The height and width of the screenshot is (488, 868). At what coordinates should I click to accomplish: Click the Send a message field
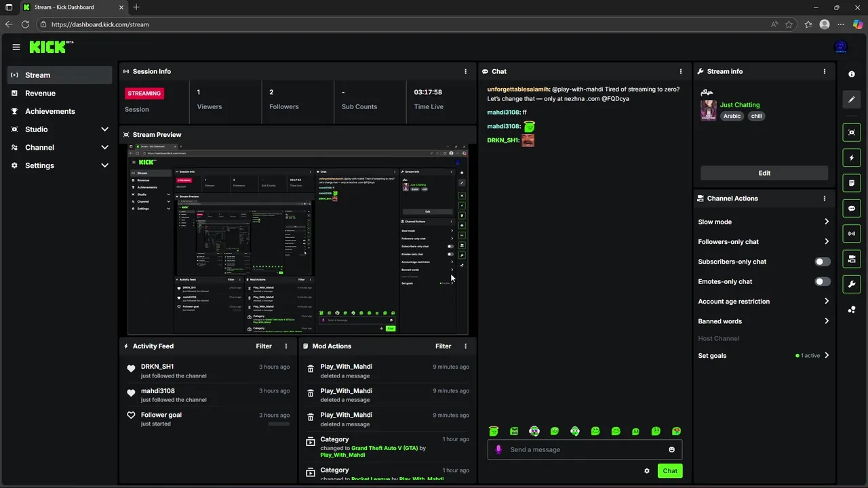(585, 449)
